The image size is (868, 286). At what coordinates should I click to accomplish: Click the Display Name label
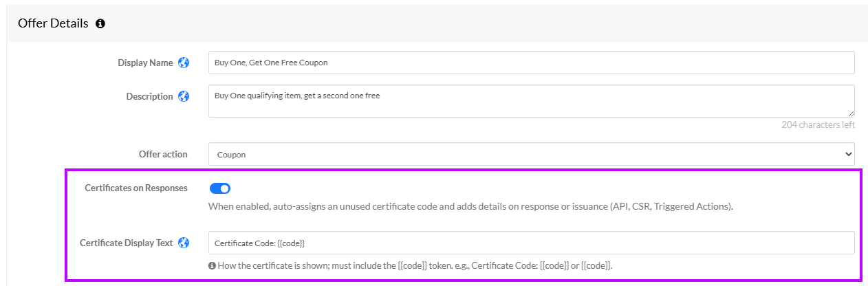(x=146, y=63)
